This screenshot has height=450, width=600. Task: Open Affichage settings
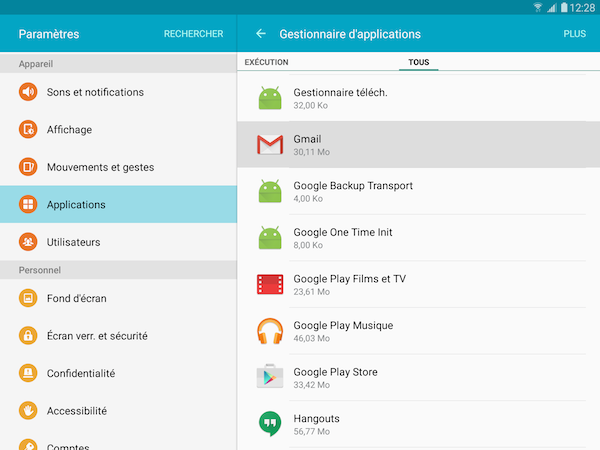118,129
